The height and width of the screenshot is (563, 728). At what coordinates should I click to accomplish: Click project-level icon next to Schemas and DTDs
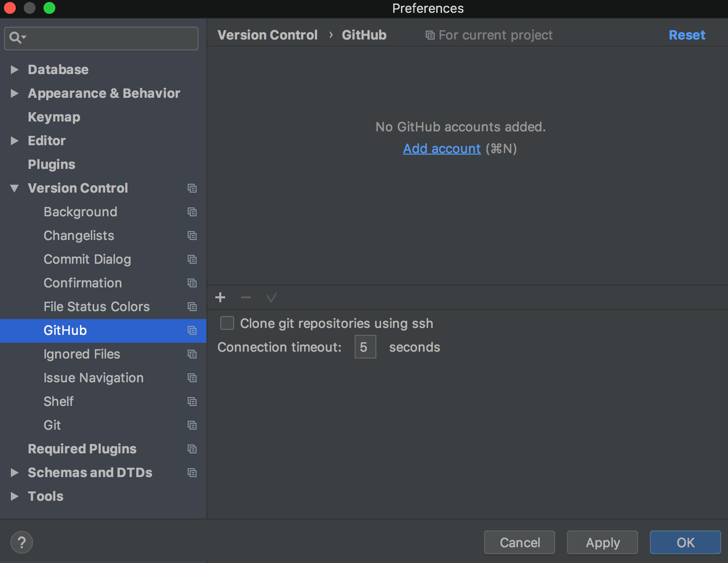point(192,473)
